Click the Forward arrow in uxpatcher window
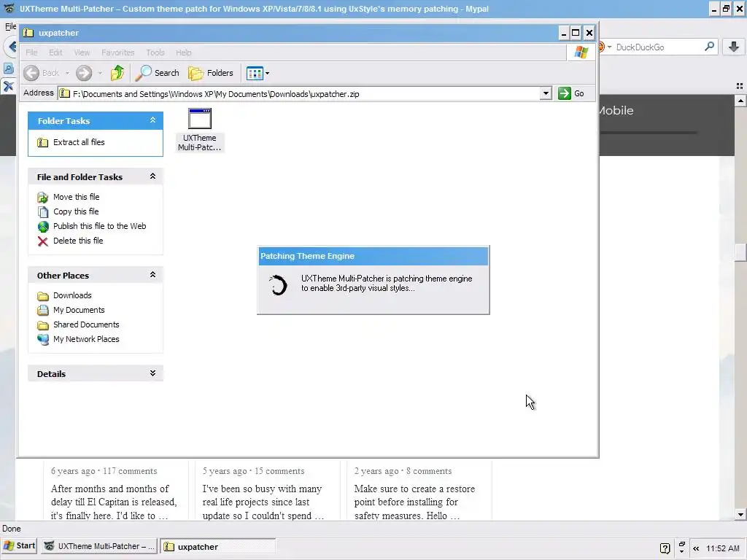747x560 pixels. pos(84,73)
